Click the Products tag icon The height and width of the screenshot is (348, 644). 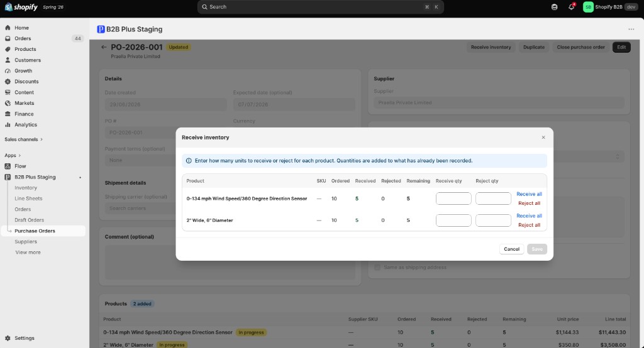click(8, 49)
